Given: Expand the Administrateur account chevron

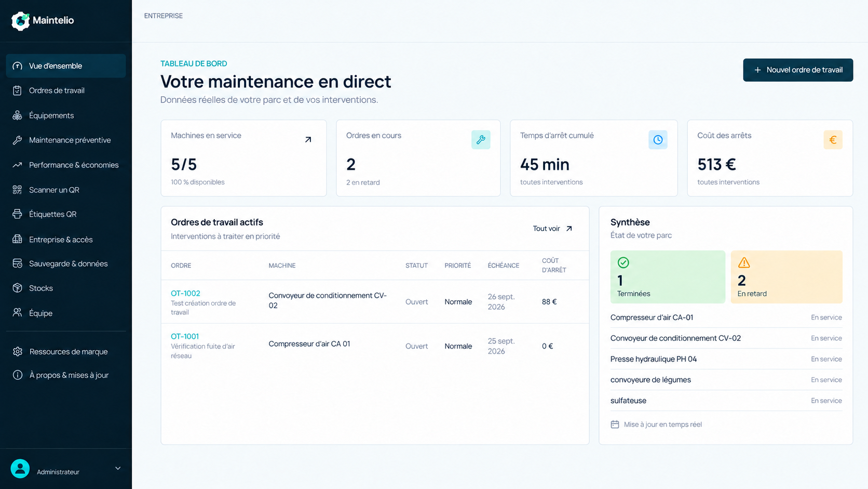Looking at the screenshot, I should pyautogui.click(x=118, y=468).
